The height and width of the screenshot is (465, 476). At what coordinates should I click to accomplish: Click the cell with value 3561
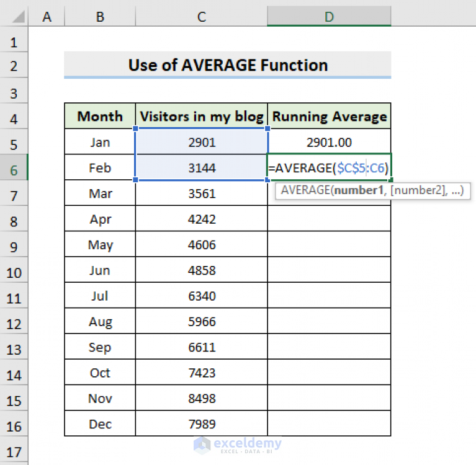click(201, 193)
